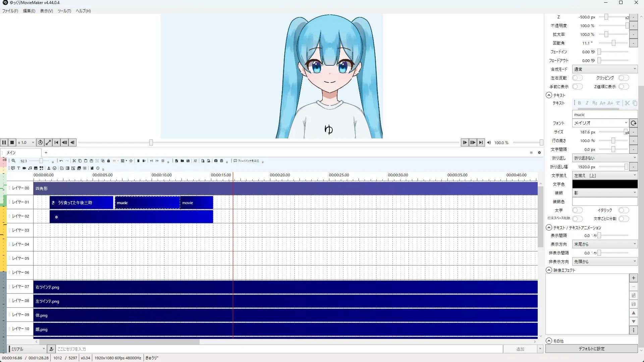This screenshot has height=362, width=644.
Task: Open the ツール(T) menu
Action: coord(64,11)
